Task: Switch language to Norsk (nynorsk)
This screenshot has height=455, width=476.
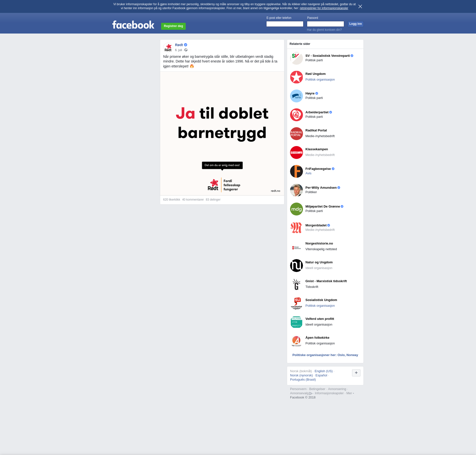Action: tap(301, 375)
